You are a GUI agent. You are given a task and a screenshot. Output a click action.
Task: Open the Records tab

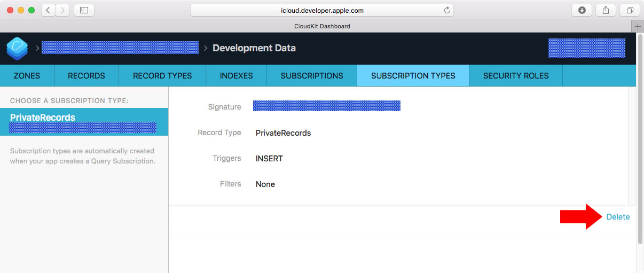coord(86,75)
